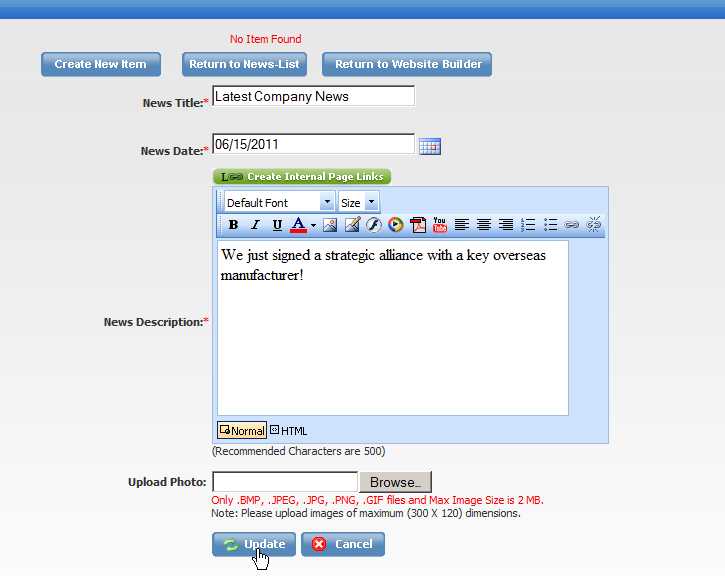Focus the Upload Photo file path field
The height and width of the screenshot is (587, 725).
coord(285,482)
